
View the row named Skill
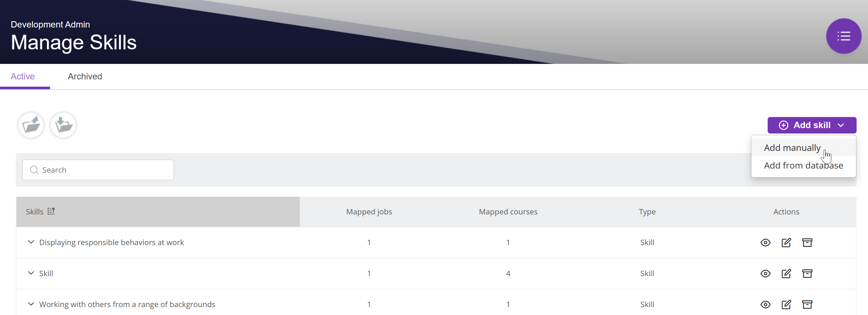pos(765,274)
